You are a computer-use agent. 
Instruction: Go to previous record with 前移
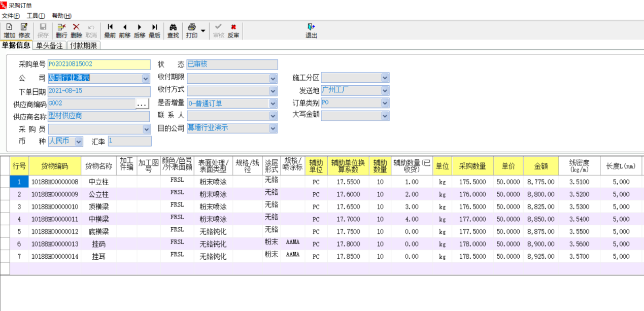(x=125, y=31)
